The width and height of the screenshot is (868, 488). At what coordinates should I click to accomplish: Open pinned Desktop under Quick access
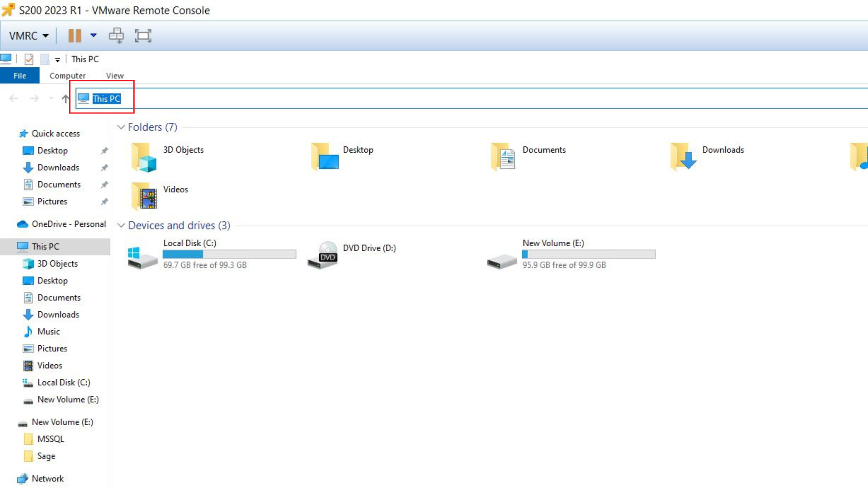[52, 150]
